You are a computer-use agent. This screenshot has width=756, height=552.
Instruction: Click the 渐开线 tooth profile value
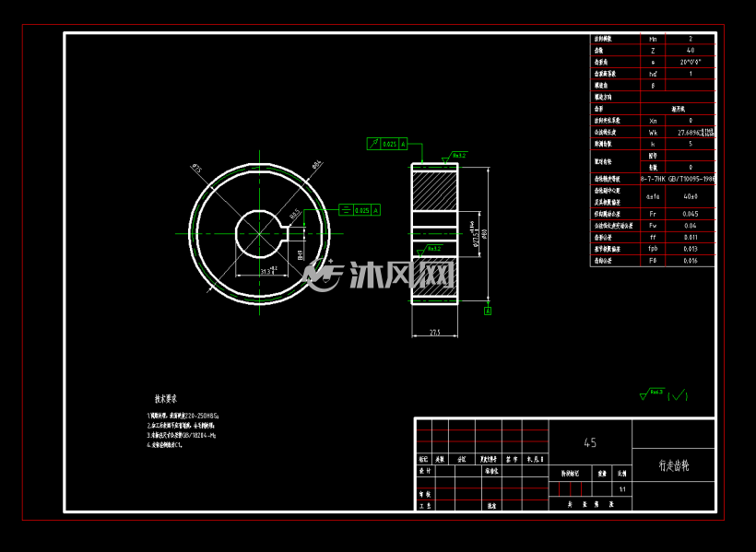[x=679, y=109]
